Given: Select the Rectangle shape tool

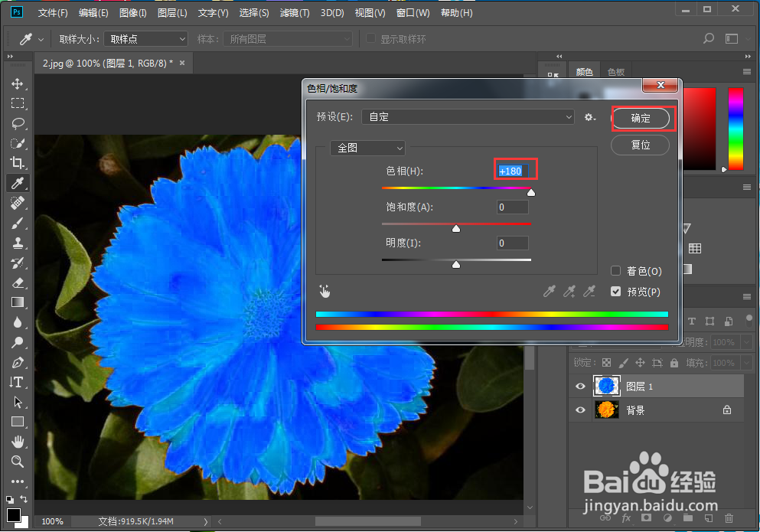Looking at the screenshot, I should pyautogui.click(x=18, y=422).
